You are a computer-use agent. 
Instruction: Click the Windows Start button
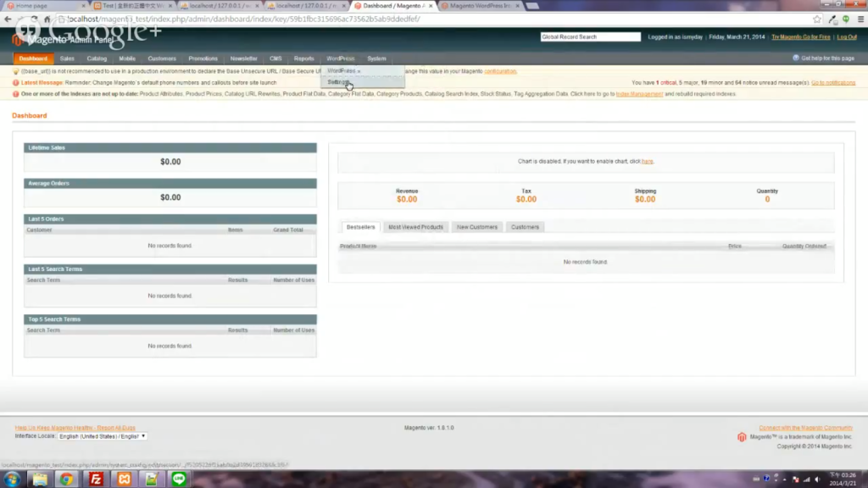coord(10,479)
